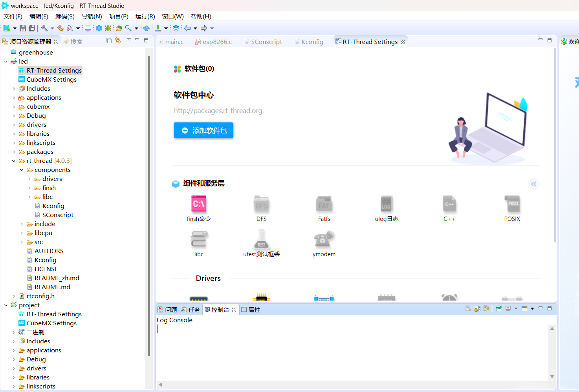Click the new console view icon
The width and height of the screenshot is (579, 392).
tap(524, 309)
